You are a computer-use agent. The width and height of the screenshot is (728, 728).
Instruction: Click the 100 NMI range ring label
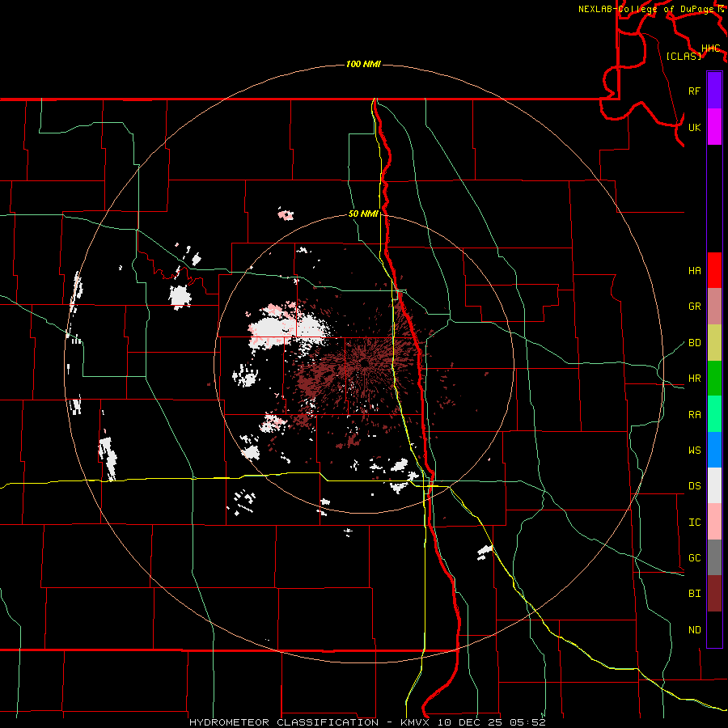click(x=363, y=64)
